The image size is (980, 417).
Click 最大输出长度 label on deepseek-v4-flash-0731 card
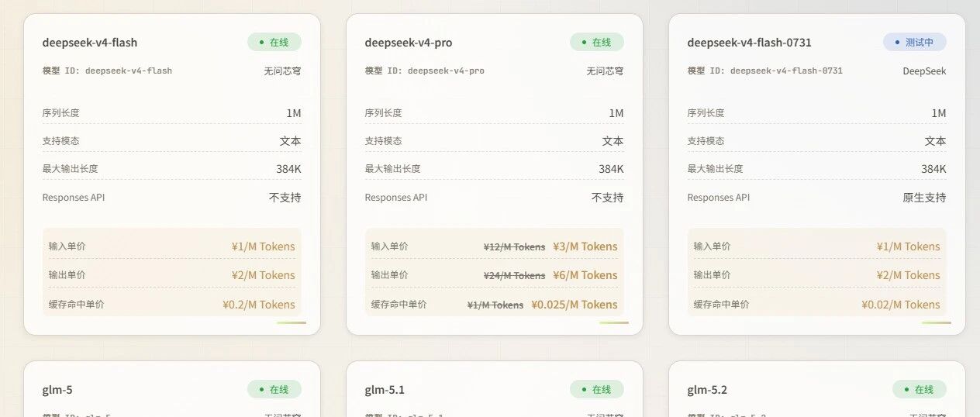(716, 169)
